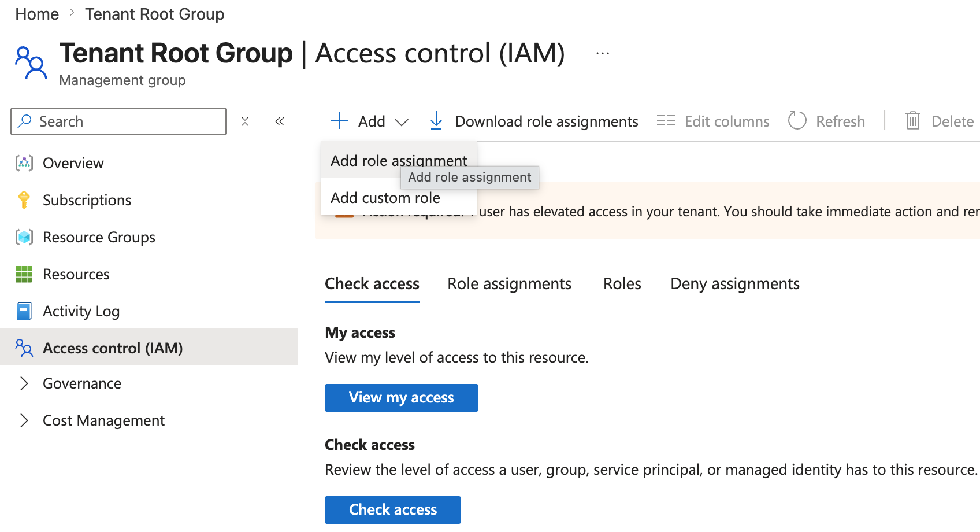Choose Add role assignment from menu
The image size is (980, 532).
[x=399, y=160]
